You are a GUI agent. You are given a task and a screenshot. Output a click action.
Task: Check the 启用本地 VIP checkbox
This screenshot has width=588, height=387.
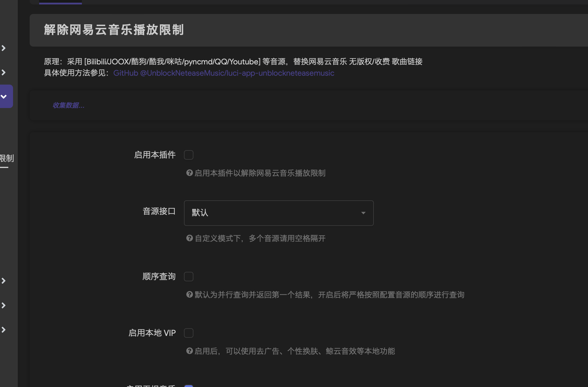click(x=189, y=333)
